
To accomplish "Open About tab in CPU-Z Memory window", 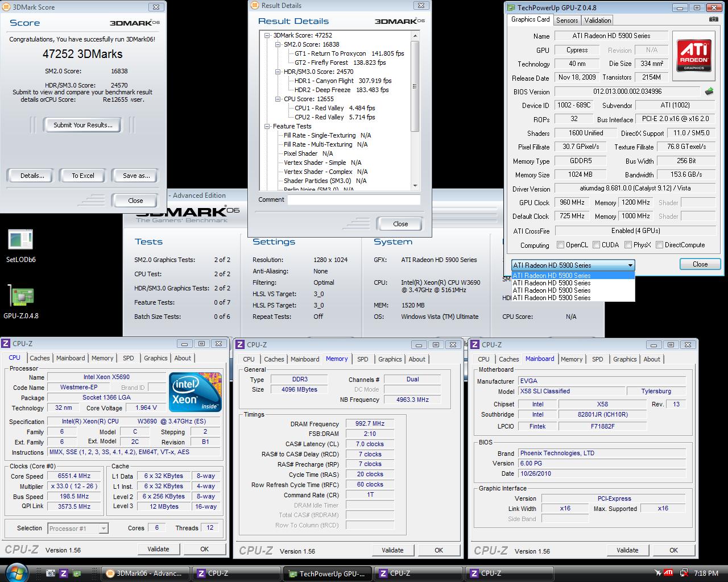I will click(x=417, y=359).
